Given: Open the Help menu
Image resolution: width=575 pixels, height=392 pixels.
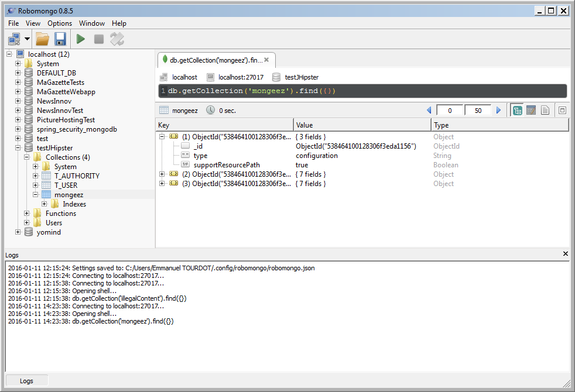Looking at the screenshot, I should pos(119,23).
